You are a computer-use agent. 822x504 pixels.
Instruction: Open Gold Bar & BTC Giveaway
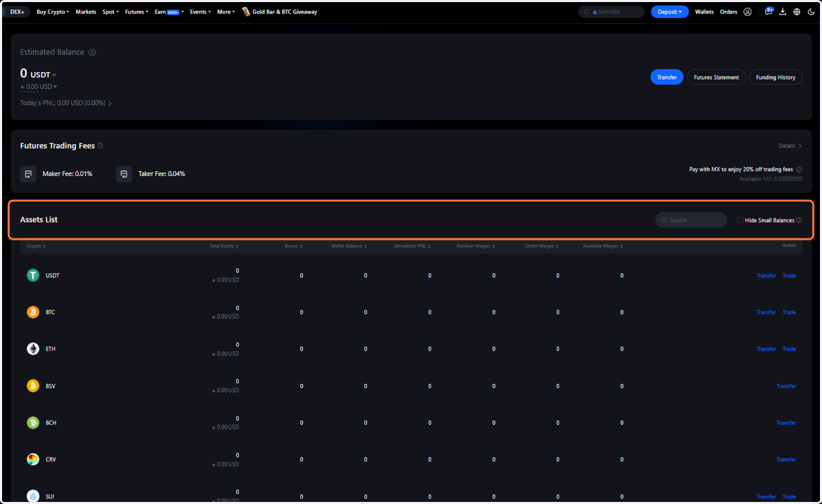[x=284, y=12]
